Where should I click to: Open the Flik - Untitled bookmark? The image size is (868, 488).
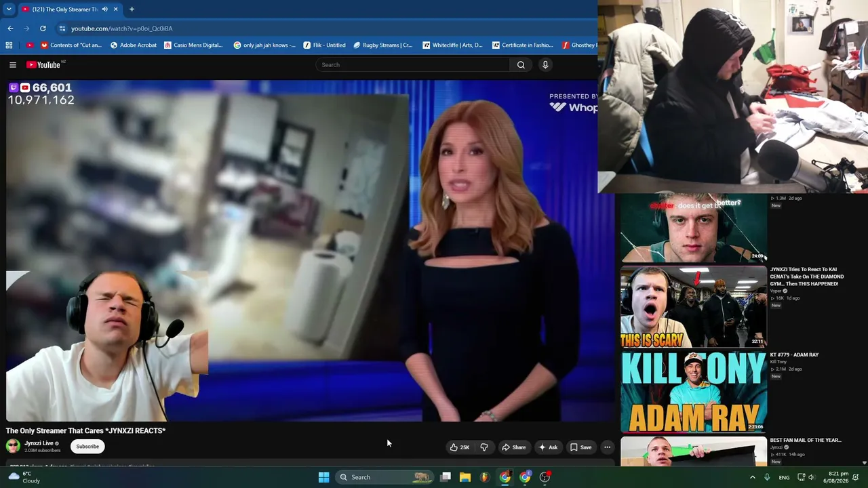pyautogui.click(x=324, y=45)
